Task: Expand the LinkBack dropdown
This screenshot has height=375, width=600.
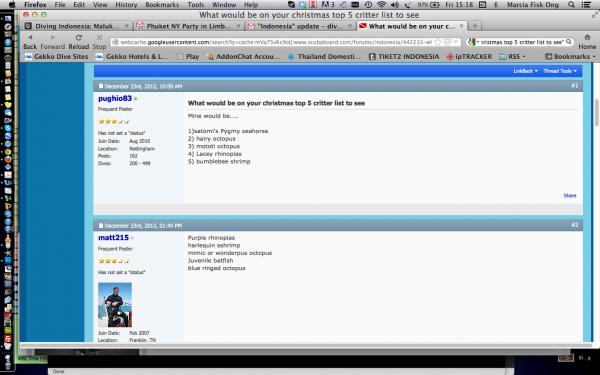Action: coord(525,71)
